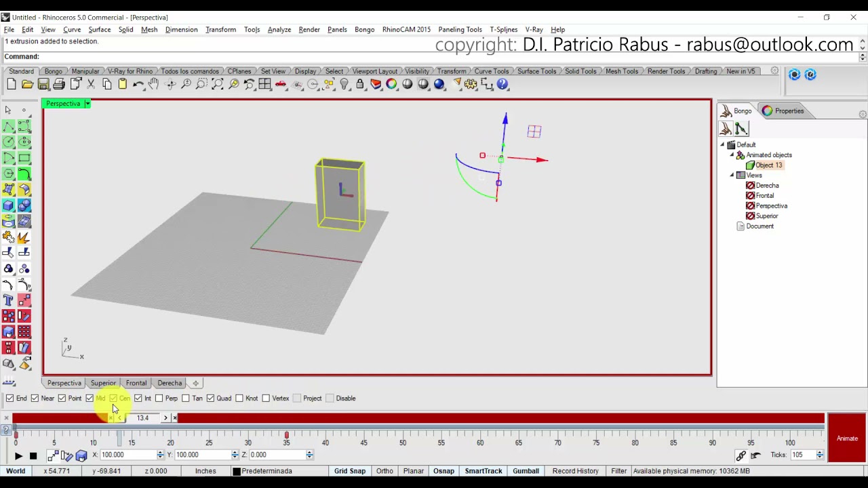Save the model with the floppy disk icon
The width and height of the screenshot is (868, 488).
(x=43, y=84)
